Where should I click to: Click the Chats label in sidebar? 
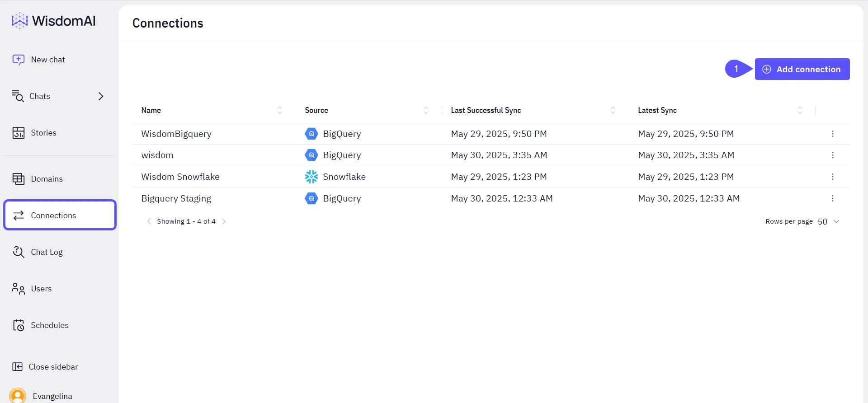pos(40,96)
